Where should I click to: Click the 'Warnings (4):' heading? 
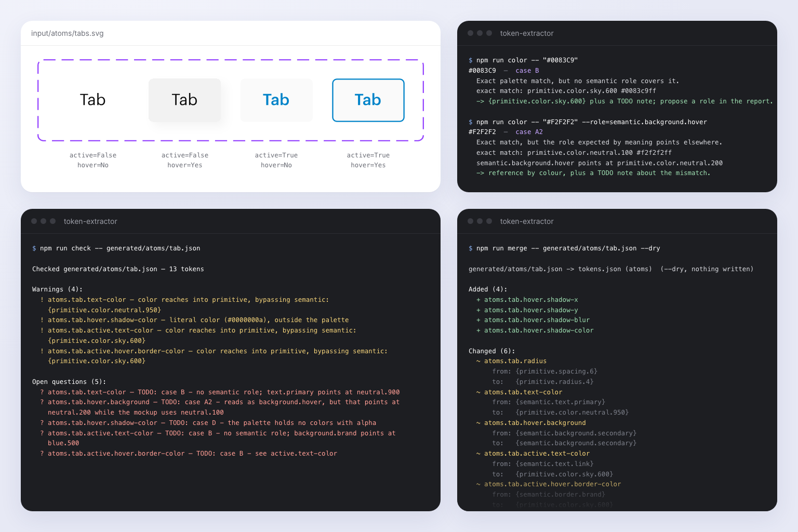tap(57, 289)
